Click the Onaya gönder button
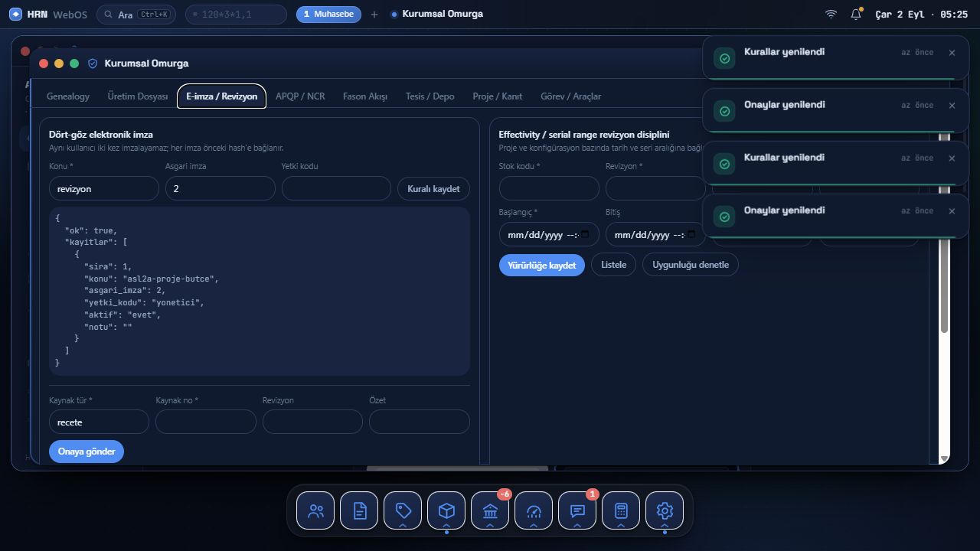 (87, 452)
